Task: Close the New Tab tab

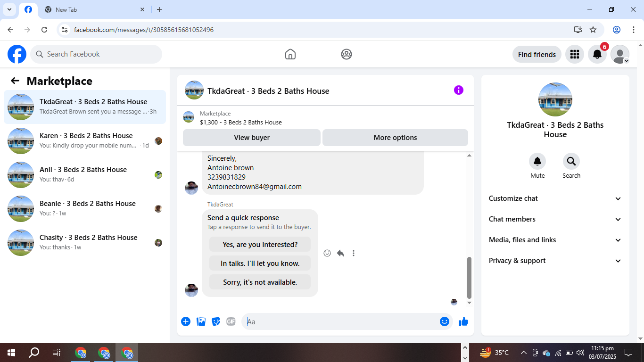Action: (x=142, y=9)
